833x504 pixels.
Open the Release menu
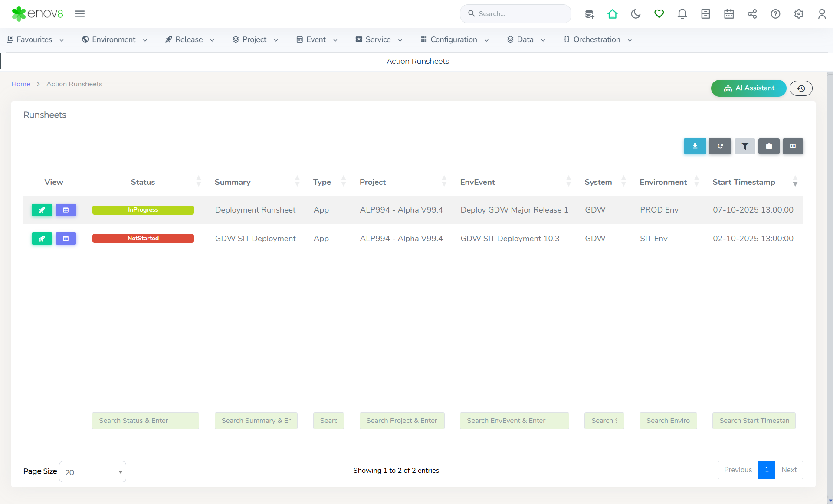pos(189,39)
